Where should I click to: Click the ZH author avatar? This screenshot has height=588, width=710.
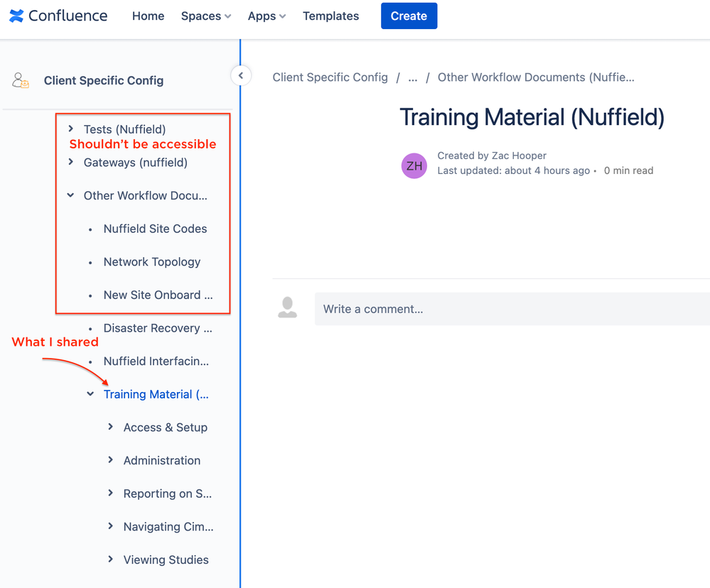(x=414, y=166)
